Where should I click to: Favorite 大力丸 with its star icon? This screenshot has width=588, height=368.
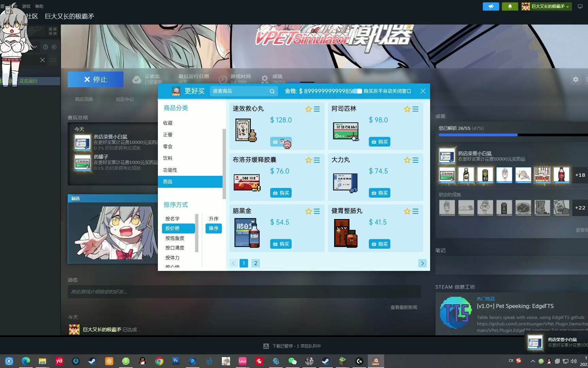[x=407, y=160]
